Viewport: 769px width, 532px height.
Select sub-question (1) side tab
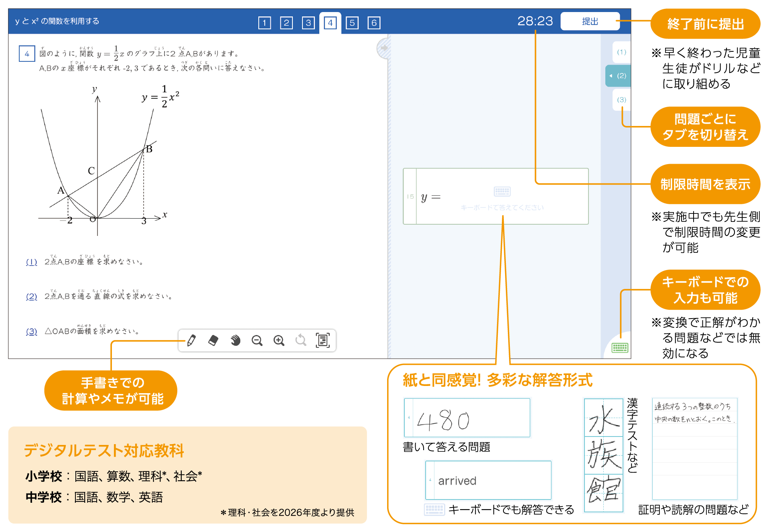click(621, 52)
